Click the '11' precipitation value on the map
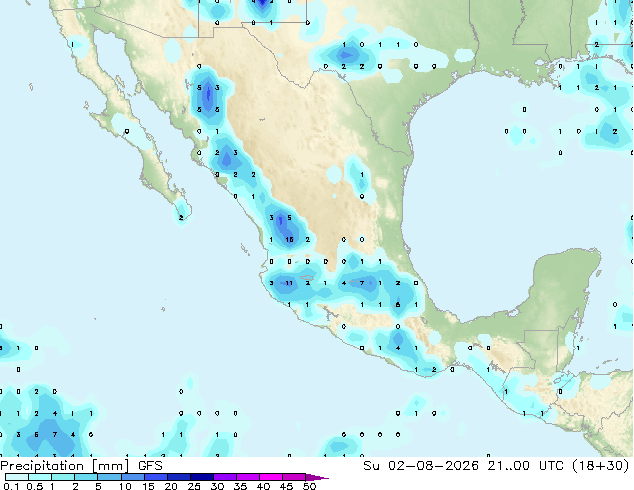Image resolution: width=634 pixels, height=490 pixels. [289, 283]
